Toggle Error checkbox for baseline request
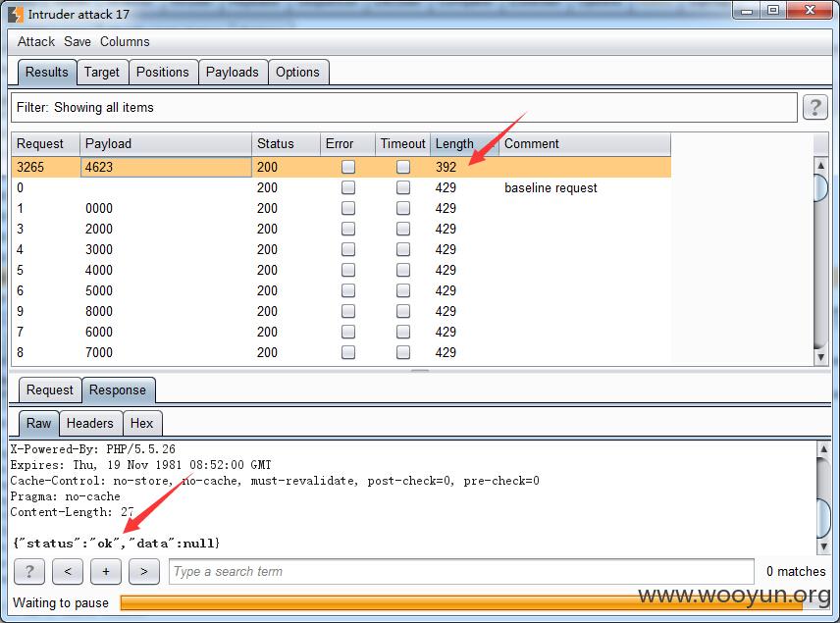Viewport: 840px width, 623px height. coord(348,187)
